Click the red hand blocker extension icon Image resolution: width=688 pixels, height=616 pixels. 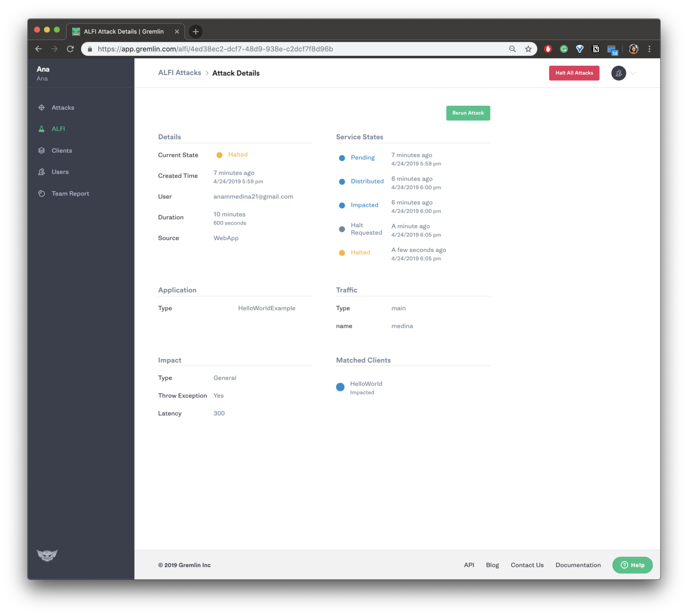point(548,49)
